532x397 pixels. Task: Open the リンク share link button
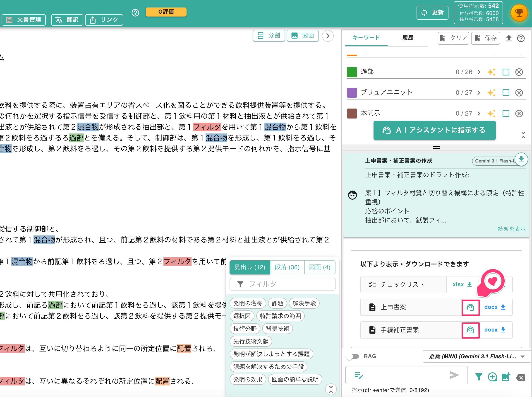point(104,20)
